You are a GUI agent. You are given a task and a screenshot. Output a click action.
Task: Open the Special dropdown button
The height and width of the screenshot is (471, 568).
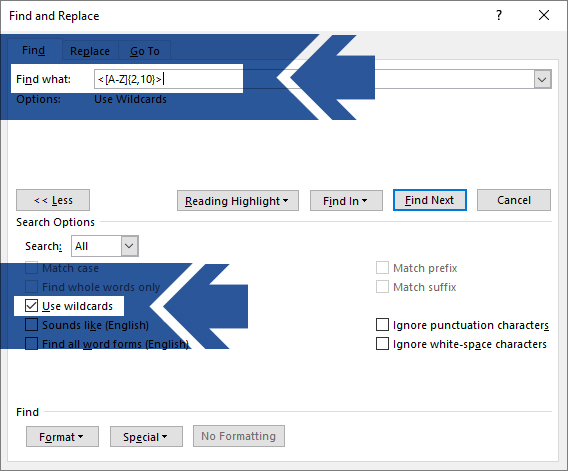coord(146,437)
